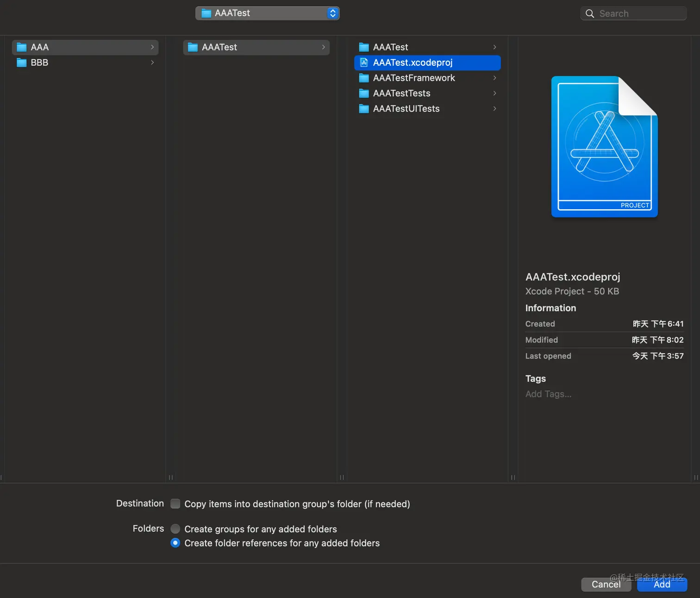Click the magnifying glass search icon
Screen dimensions: 700x598
point(590,13)
